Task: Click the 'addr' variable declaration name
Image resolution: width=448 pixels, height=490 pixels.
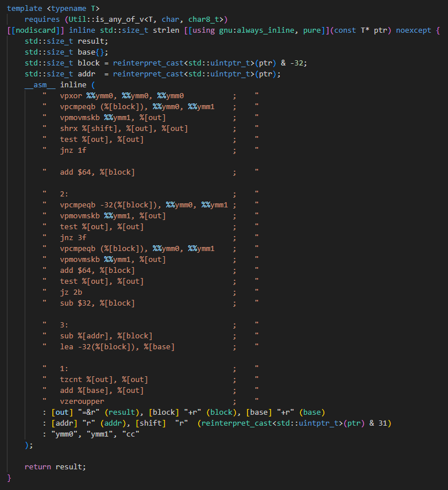Action: pyautogui.click(x=86, y=74)
